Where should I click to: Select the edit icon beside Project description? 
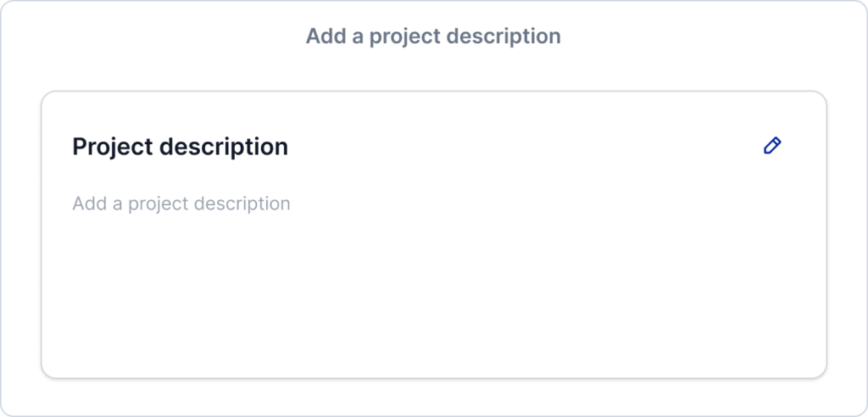click(x=772, y=146)
